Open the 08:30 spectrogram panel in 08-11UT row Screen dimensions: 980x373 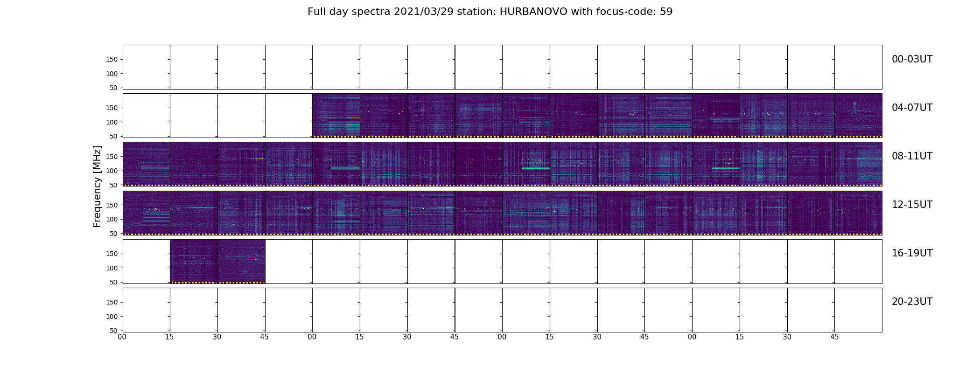(x=241, y=164)
